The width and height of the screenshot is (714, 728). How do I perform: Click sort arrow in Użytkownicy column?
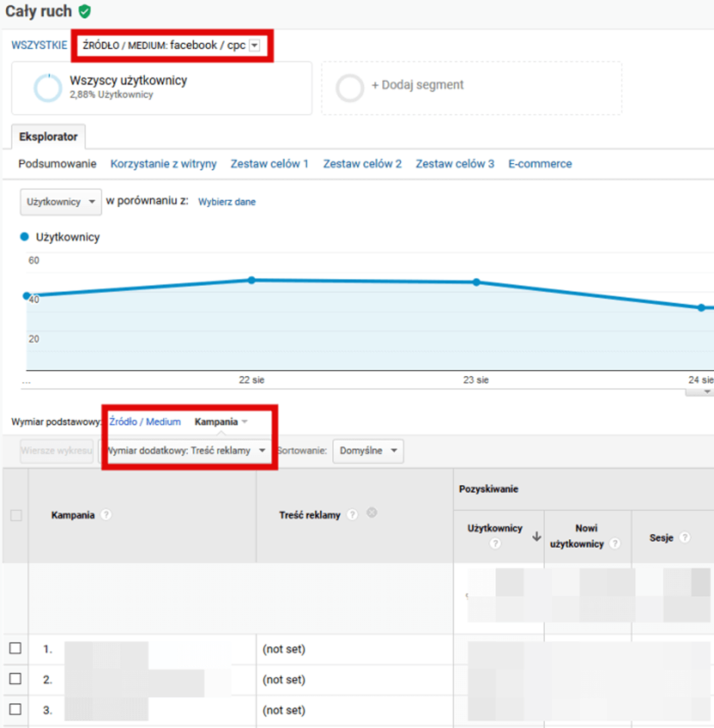point(535,537)
